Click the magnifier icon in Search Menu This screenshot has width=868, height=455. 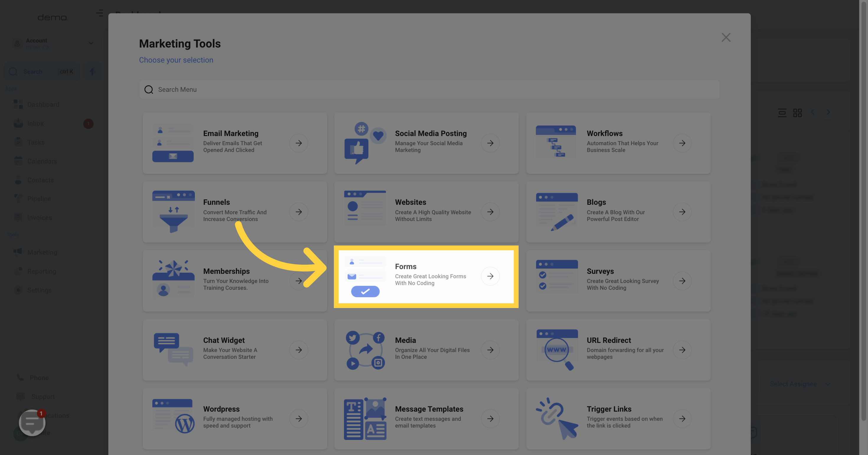[149, 90]
